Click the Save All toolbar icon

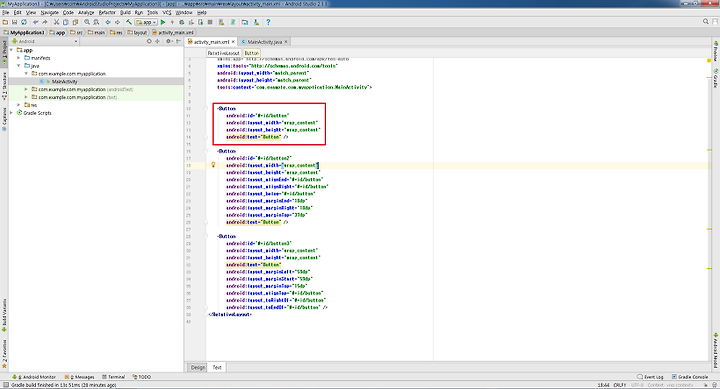coord(14,22)
